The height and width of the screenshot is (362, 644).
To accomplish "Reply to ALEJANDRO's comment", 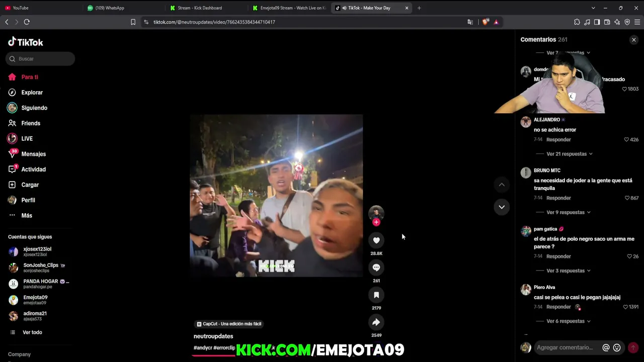I will pos(558,140).
